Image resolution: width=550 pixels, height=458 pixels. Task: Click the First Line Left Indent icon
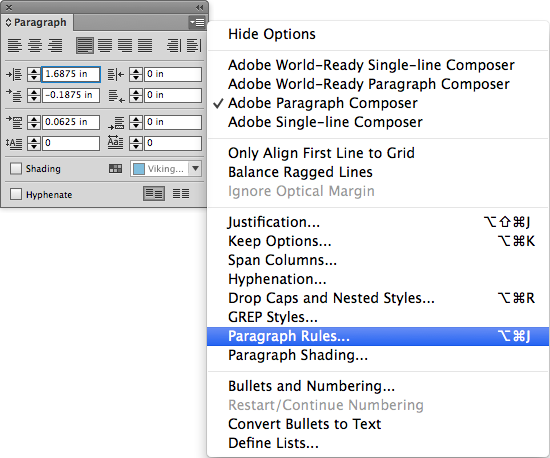(14, 95)
